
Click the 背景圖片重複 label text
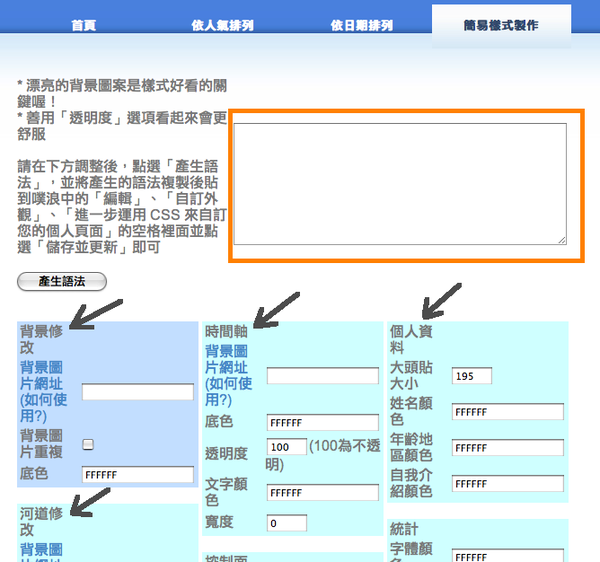click(x=41, y=444)
